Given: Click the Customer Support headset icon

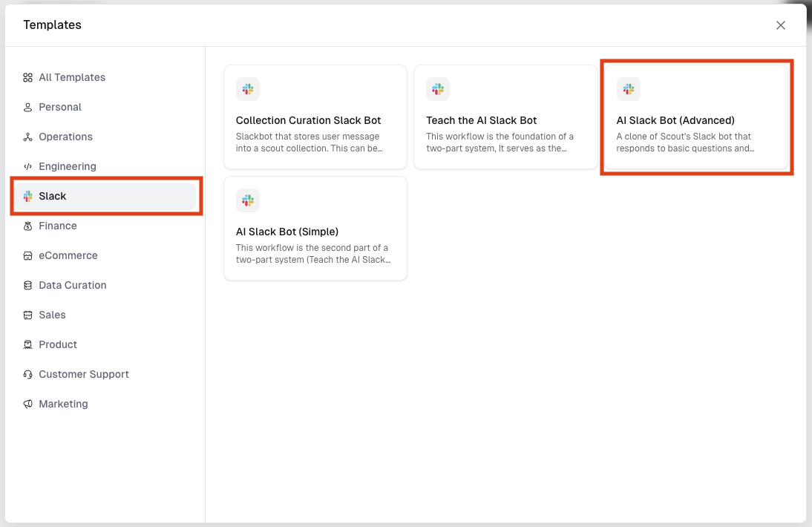Looking at the screenshot, I should (x=28, y=374).
